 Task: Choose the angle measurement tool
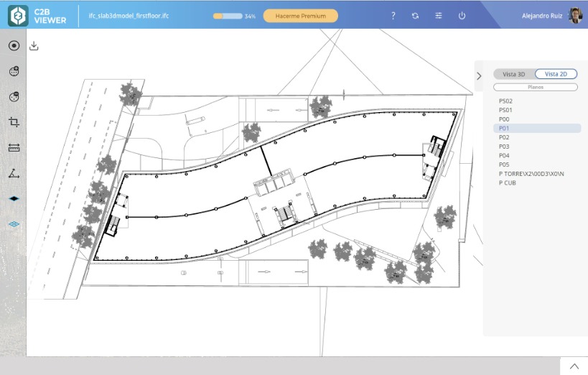[14, 173]
